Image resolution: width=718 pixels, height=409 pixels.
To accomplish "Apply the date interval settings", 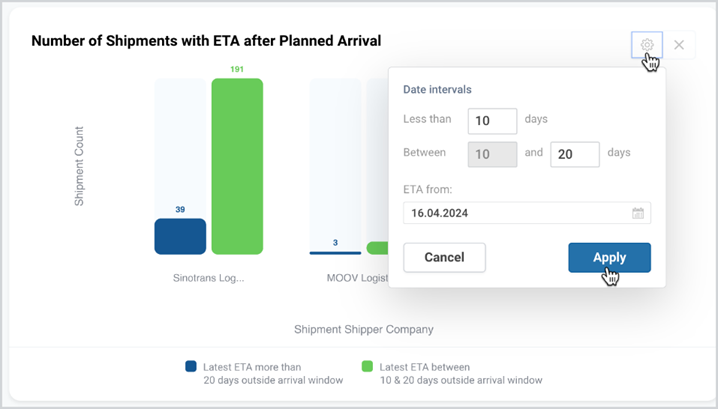I will click(609, 257).
